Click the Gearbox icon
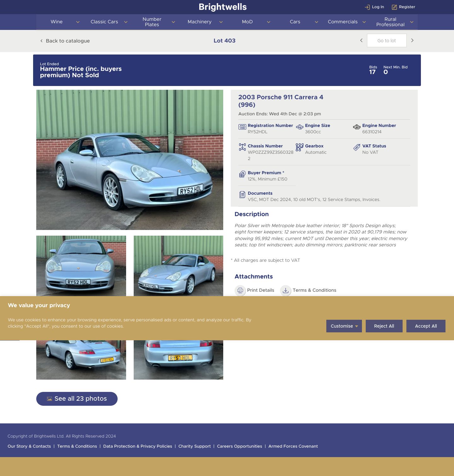This screenshot has height=476, width=454. (300, 147)
